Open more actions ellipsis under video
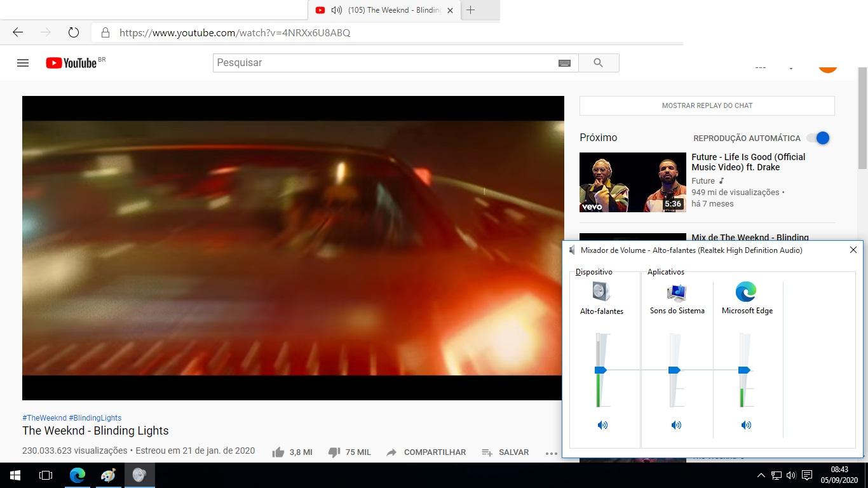Viewport: 868px width, 488px height. [x=551, y=453]
